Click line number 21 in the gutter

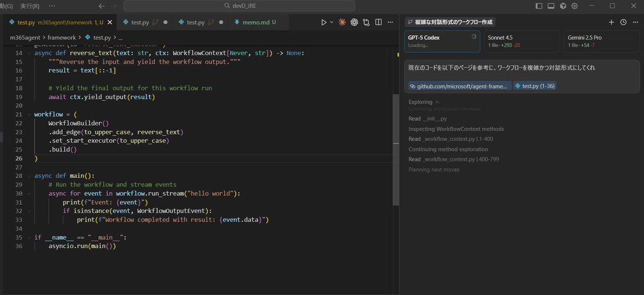[19, 114]
